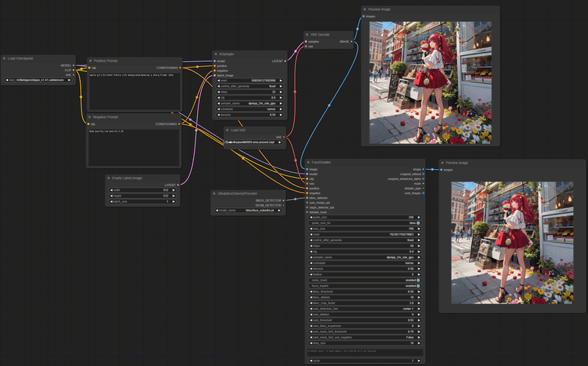This screenshot has height=366, width=588.
Task: Decrease FaceDetailer max_size with left arrow
Action: [x=311, y=229]
